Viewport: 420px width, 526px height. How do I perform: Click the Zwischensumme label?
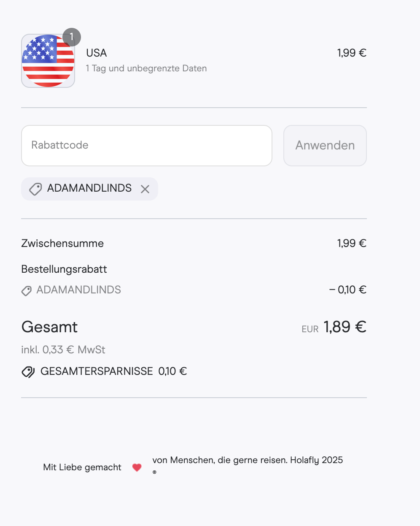tap(62, 244)
